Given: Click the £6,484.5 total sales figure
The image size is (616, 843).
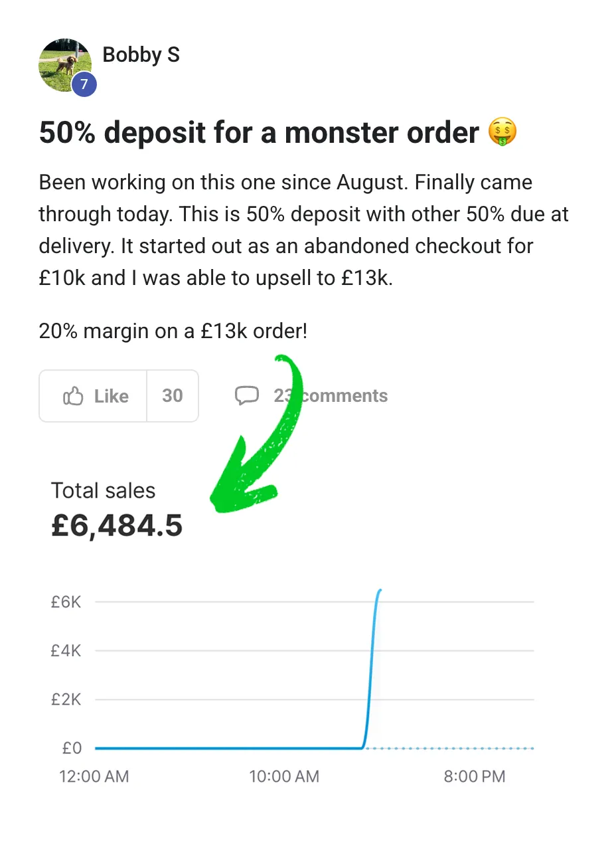Looking at the screenshot, I should 117,526.
